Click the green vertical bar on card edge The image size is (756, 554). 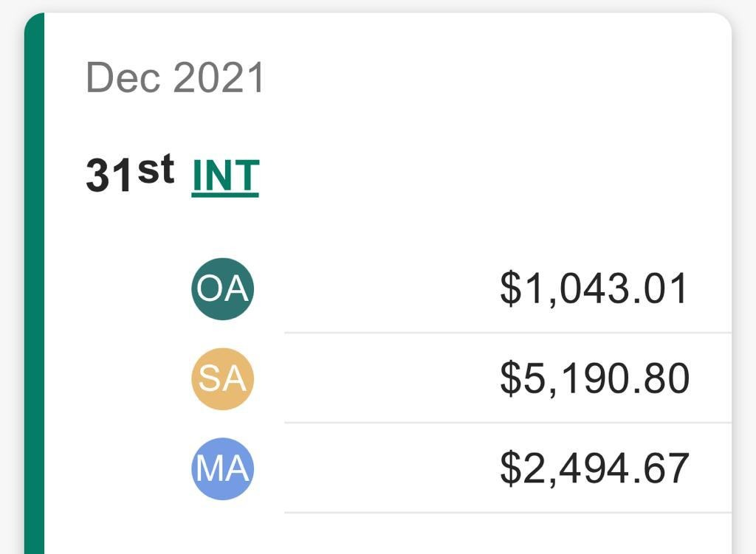coord(34,284)
